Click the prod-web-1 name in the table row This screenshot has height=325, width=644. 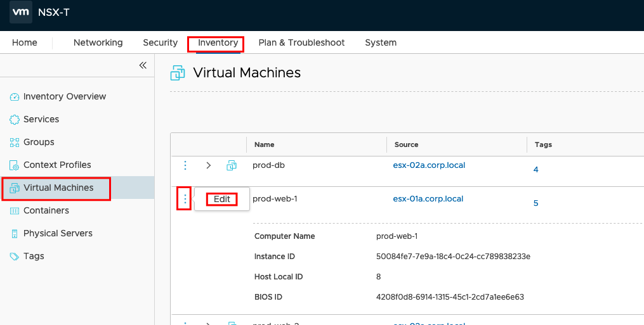coord(275,199)
